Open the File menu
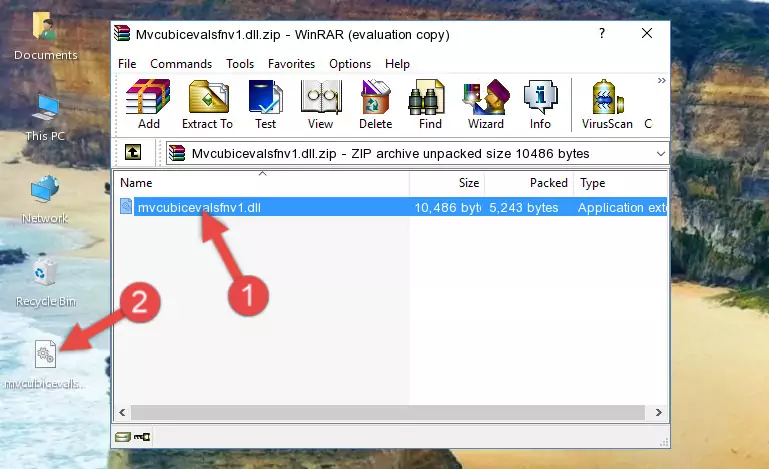 [x=127, y=64]
